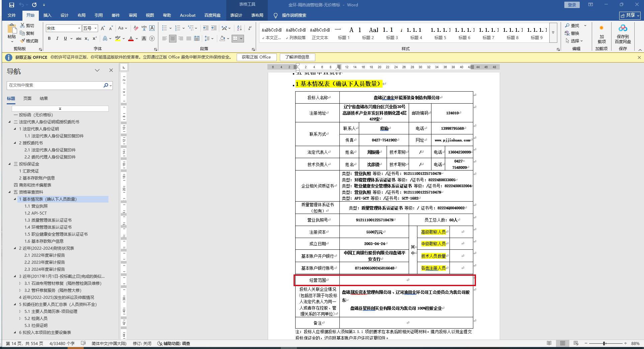This screenshot has width=644, height=349.
Task: Switch to Read Mode view in status bar
Action: (549, 343)
